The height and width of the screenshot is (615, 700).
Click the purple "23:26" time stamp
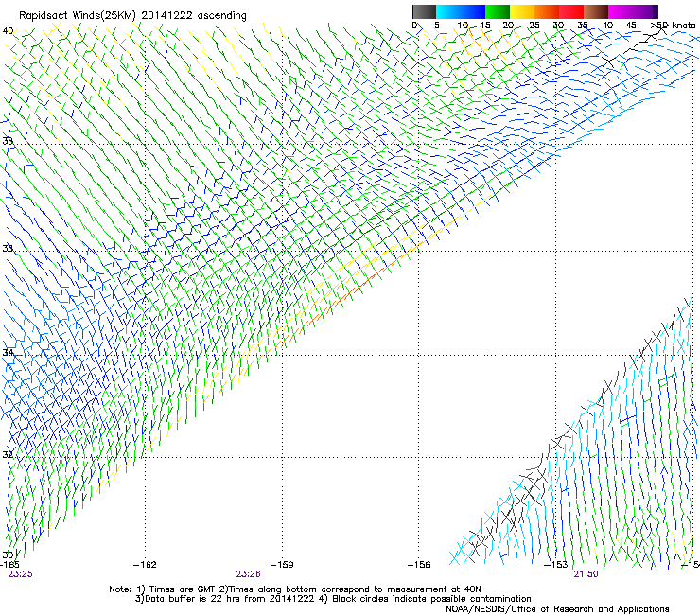click(248, 574)
